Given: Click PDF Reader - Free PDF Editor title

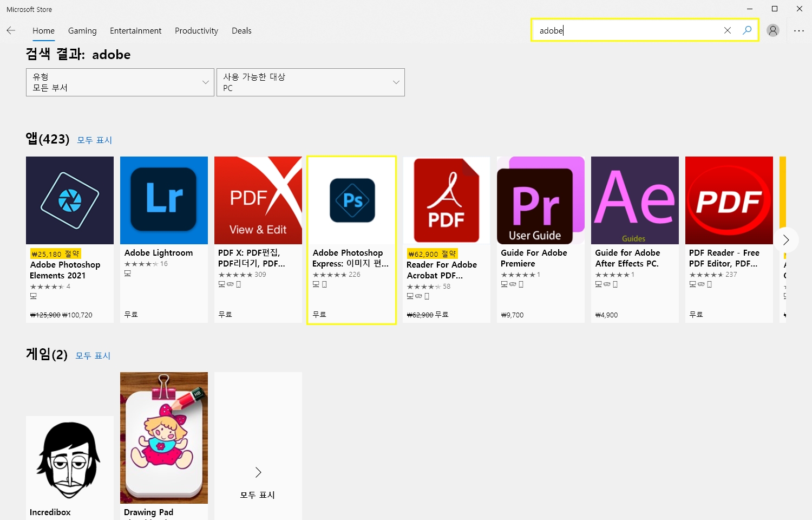Looking at the screenshot, I should tap(724, 258).
